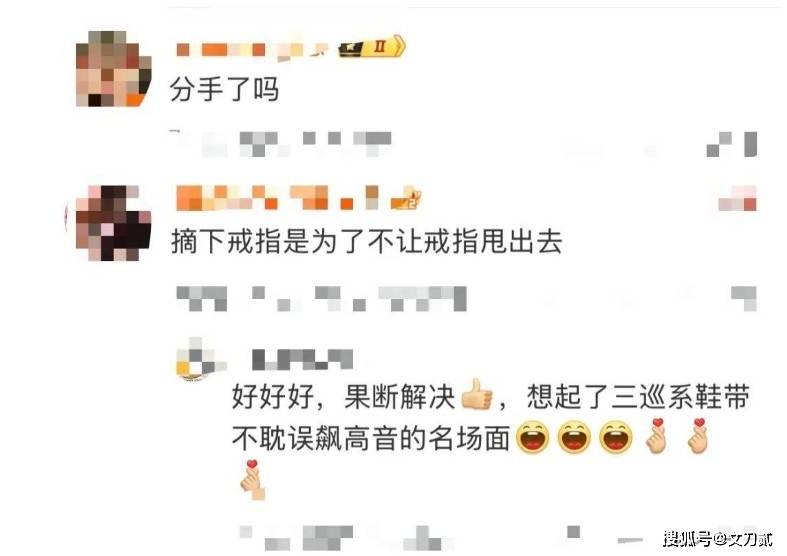Click the blurred like icon right of first comment's timestamp

click(732, 144)
